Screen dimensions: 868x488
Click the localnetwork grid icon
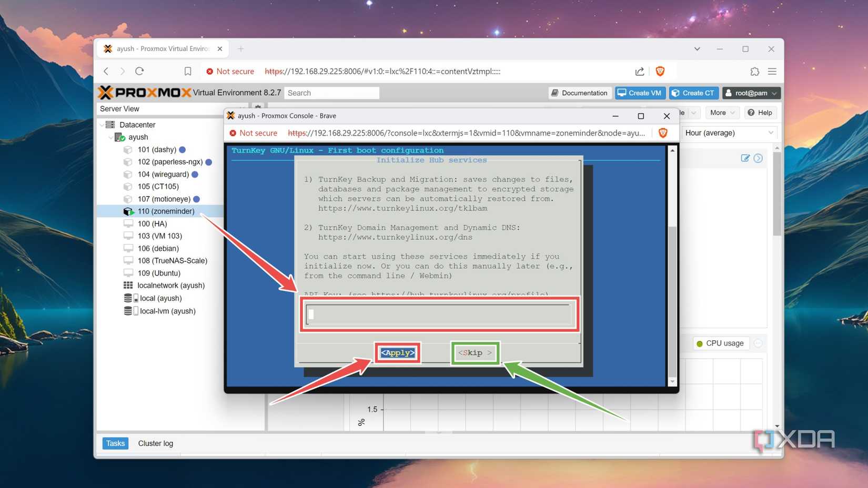coord(128,286)
